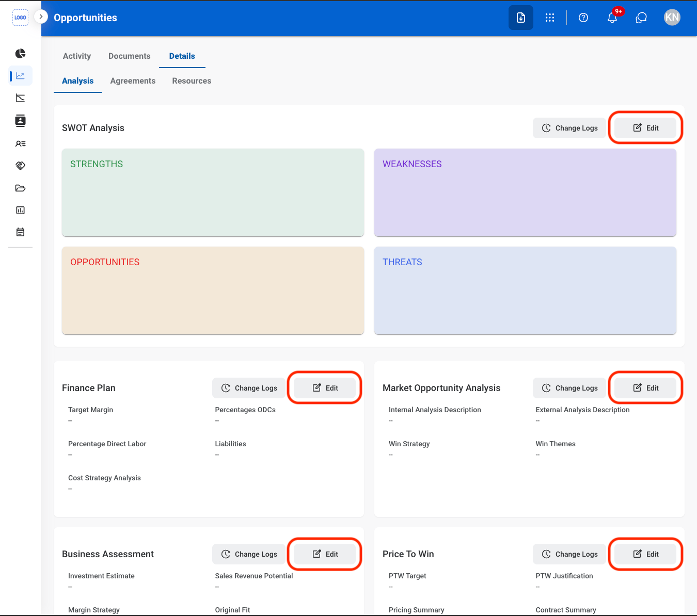Open the calendar sidebar icon
Viewport: 697px width, 616px height.
21,232
